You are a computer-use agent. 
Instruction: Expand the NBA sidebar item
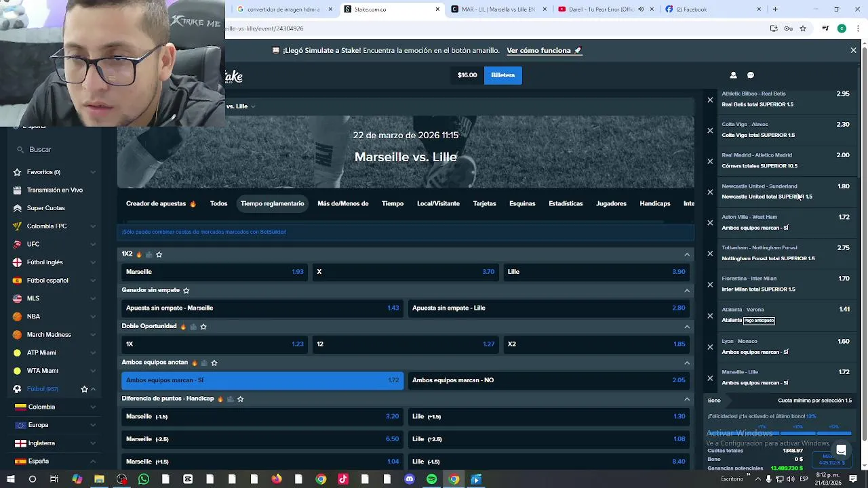point(93,317)
